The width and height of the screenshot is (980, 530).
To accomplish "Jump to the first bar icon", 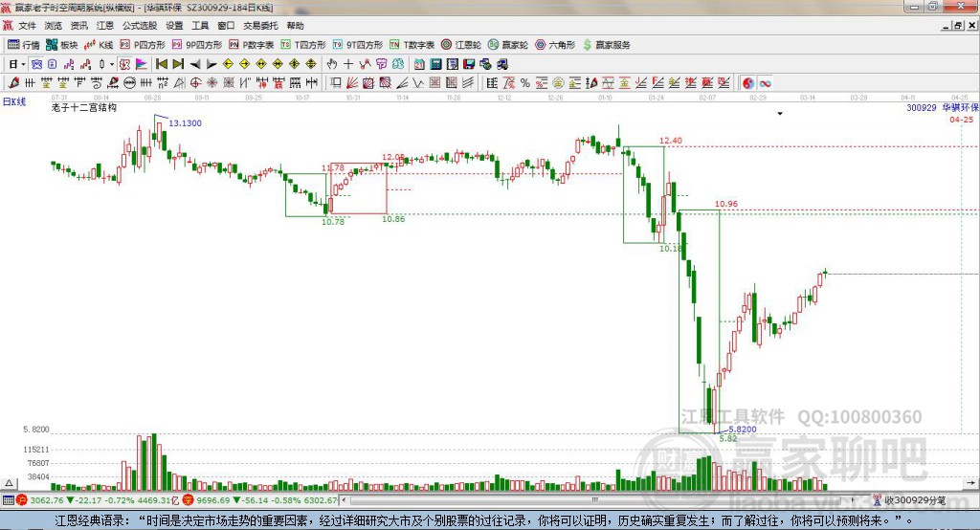I will [162, 64].
